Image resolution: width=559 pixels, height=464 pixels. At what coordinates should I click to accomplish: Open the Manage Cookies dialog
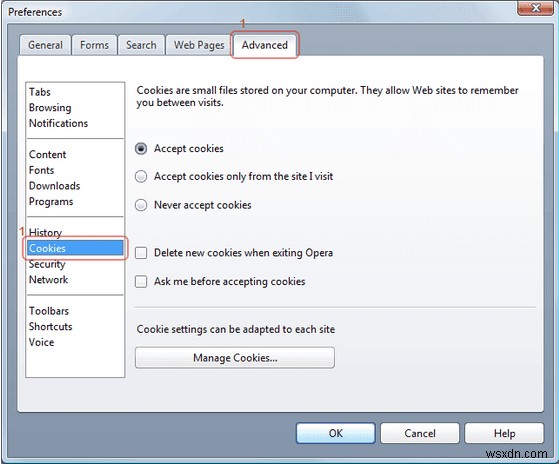[x=235, y=357]
